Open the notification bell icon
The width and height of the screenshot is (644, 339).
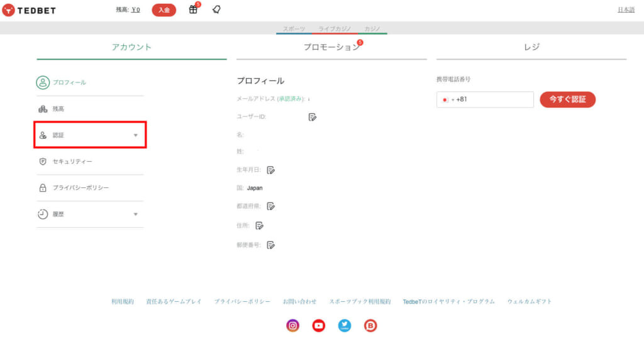(216, 9)
